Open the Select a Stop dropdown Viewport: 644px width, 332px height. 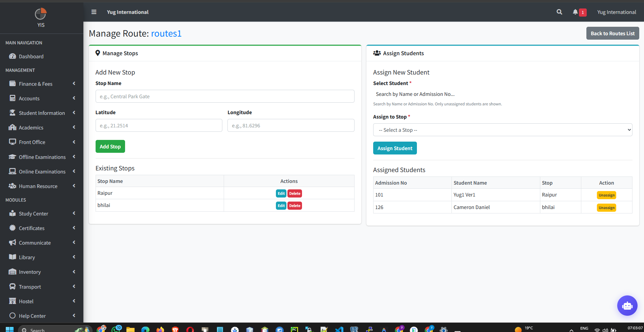[502, 130]
